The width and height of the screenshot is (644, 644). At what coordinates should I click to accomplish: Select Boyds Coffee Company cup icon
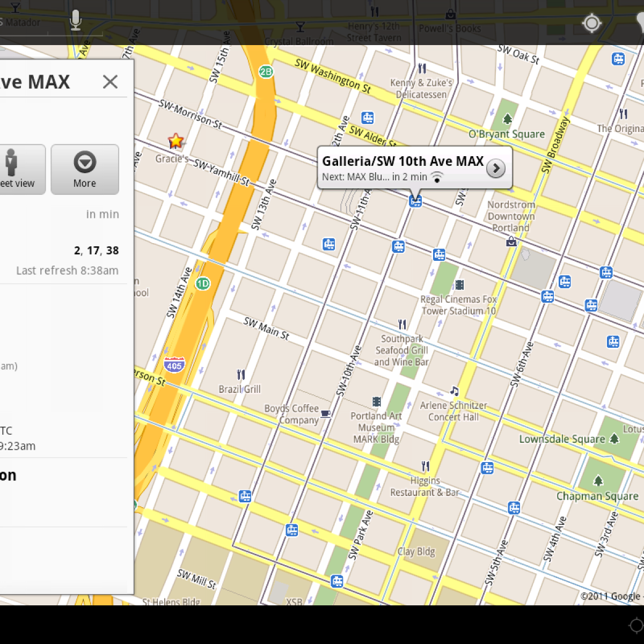pyautogui.click(x=325, y=414)
